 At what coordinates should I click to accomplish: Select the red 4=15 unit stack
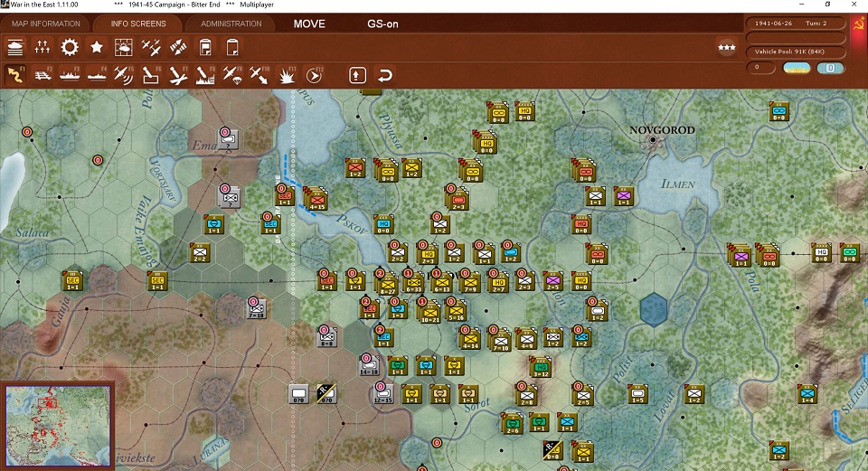316,200
